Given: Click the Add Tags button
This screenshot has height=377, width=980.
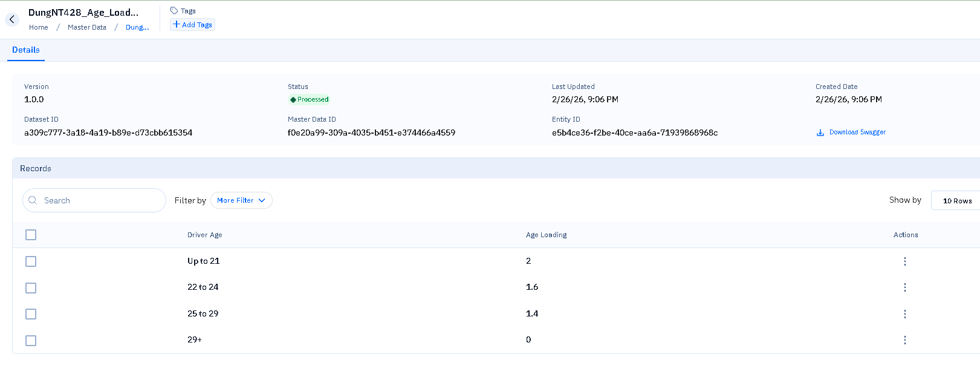Looking at the screenshot, I should [x=192, y=25].
